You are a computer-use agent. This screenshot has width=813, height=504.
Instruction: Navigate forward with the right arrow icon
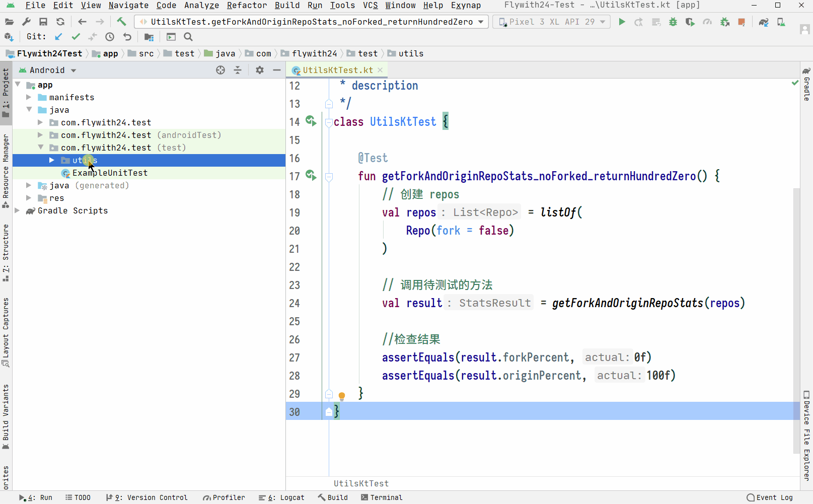pyautogui.click(x=100, y=22)
